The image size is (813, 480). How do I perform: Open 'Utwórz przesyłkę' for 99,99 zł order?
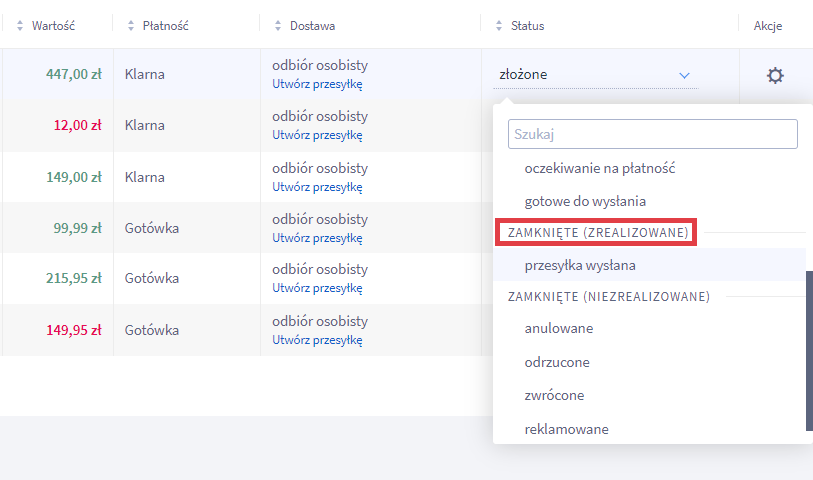317,237
